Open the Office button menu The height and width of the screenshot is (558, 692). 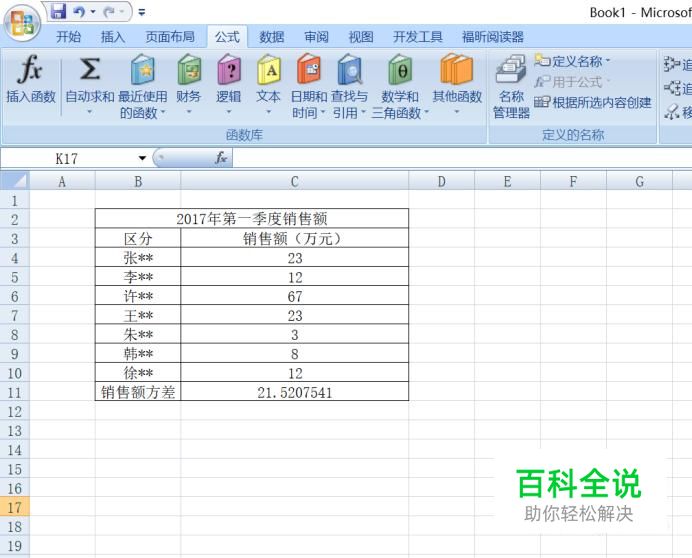coord(22,22)
